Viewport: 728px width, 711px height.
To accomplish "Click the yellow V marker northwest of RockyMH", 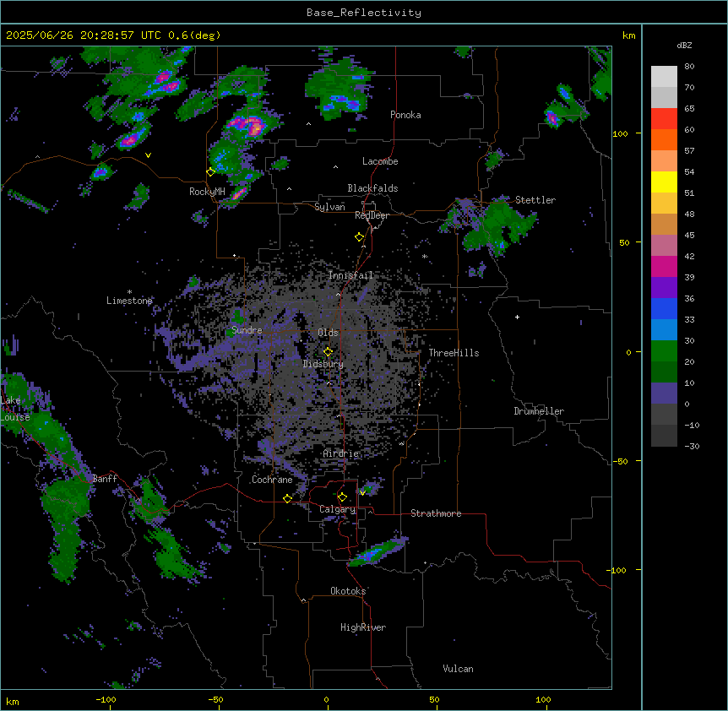I will coord(148,155).
